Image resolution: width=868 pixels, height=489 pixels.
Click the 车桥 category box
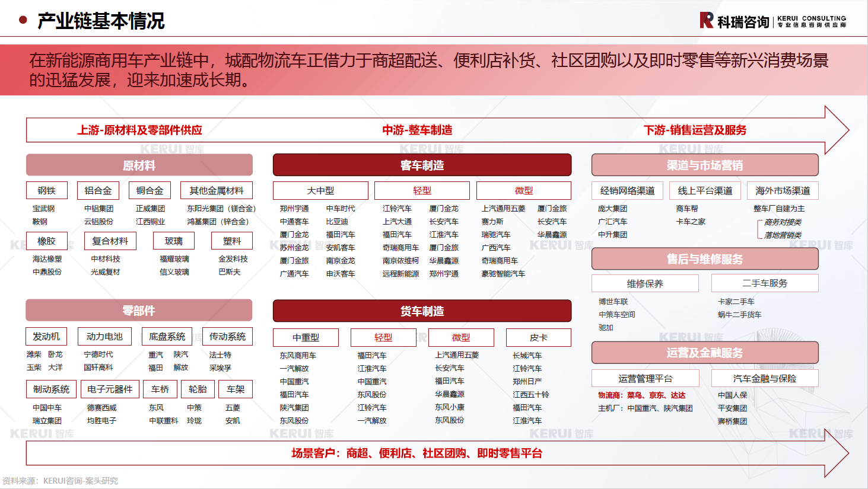pyautogui.click(x=160, y=389)
